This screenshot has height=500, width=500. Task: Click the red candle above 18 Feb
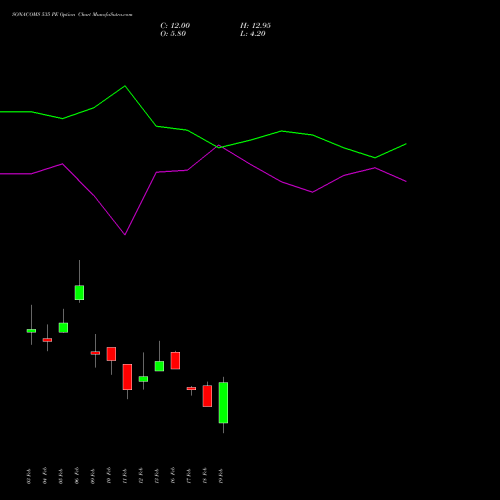point(207,396)
